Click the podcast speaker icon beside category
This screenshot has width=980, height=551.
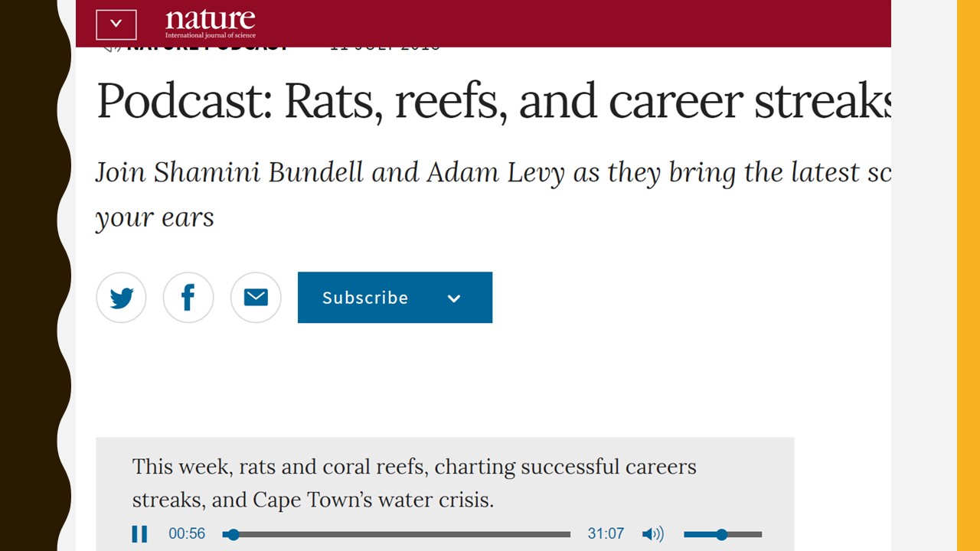pos(112,45)
